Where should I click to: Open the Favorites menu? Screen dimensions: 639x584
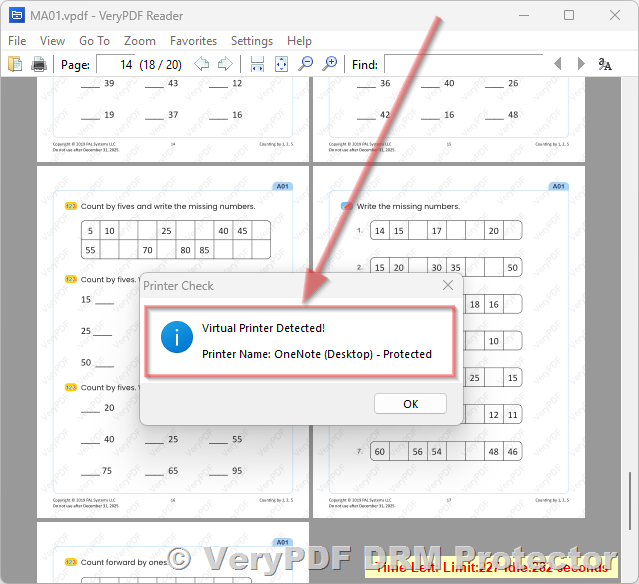tap(194, 41)
